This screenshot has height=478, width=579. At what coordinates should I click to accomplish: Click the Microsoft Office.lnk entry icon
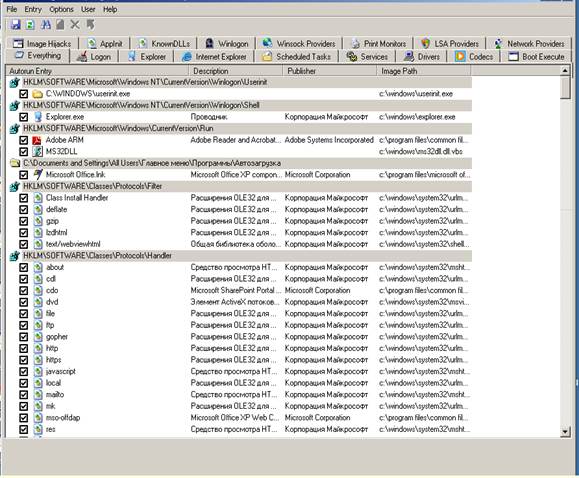click(38, 174)
